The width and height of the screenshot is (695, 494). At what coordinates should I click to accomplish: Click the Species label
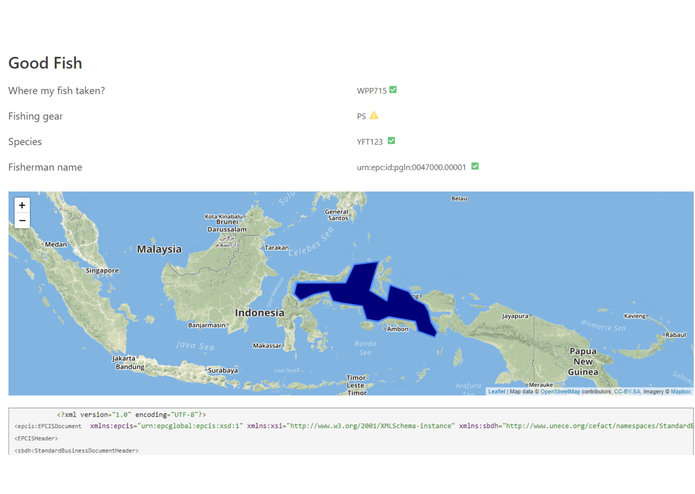(x=25, y=142)
